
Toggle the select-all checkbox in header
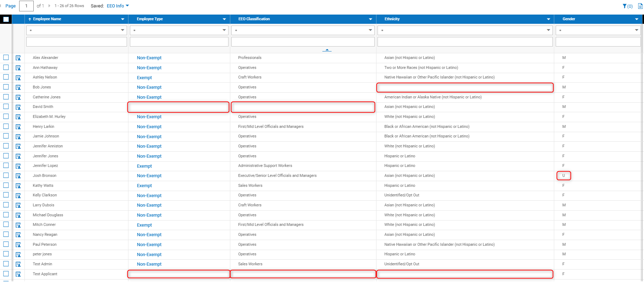click(6, 19)
